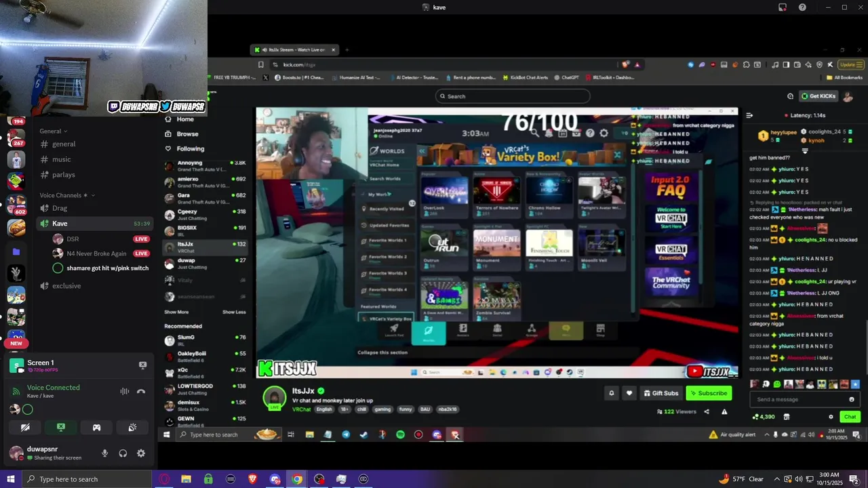Open the Discord soundboard
Image resolution: width=868 pixels, height=488 pixels.
click(132, 428)
